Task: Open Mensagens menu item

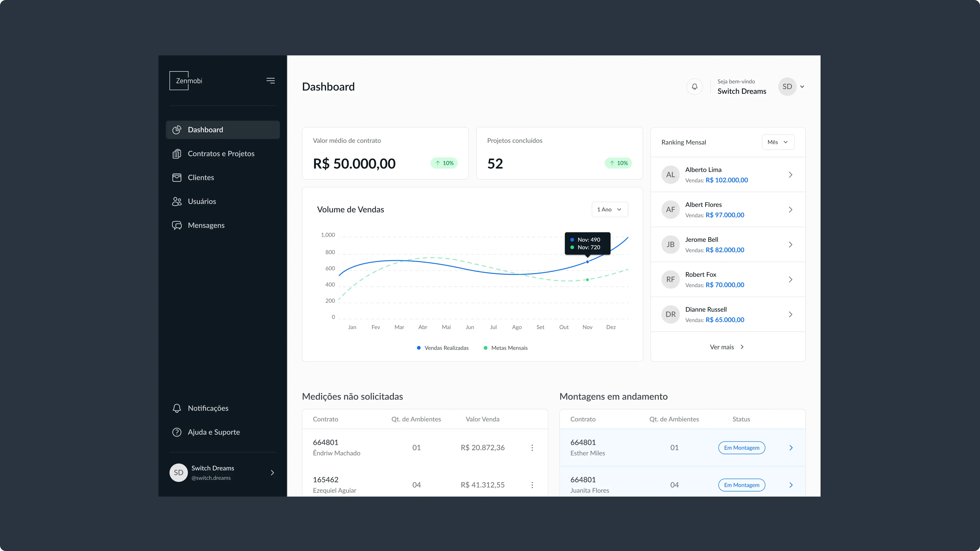Action: click(x=223, y=225)
